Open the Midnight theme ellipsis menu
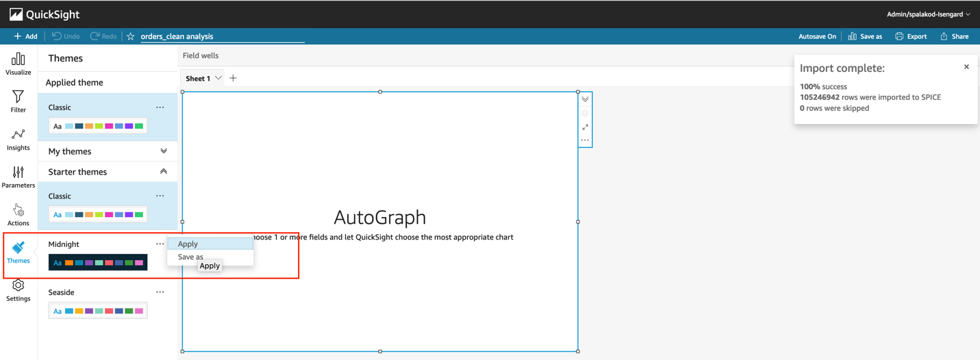The height and width of the screenshot is (360, 980). [160, 244]
